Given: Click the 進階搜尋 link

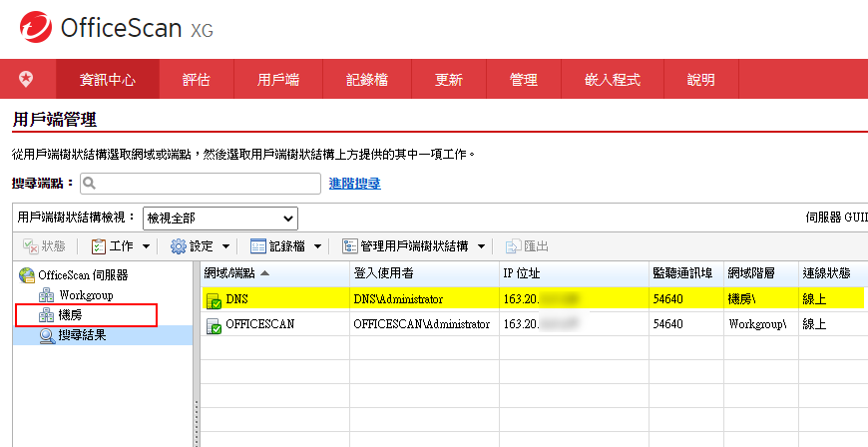Looking at the screenshot, I should pos(355,184).
